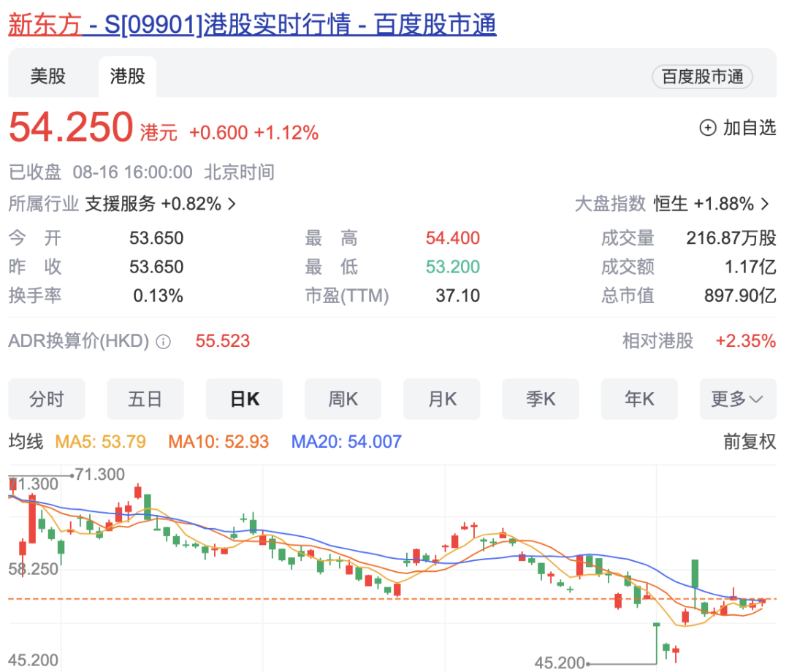Click the 已收盘 08-16 16:00:00 timestamp
The image size is (789, 672).
coord(142,172)
